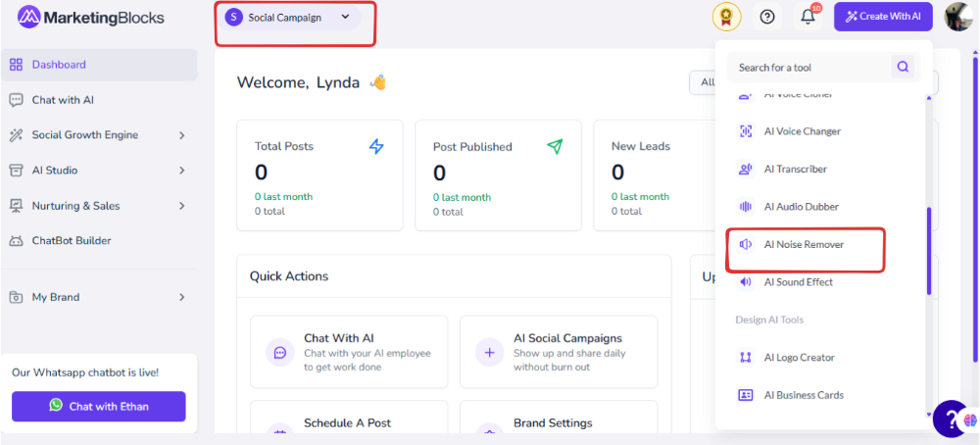The image size is (980, 445).
Task: Go to Dashboard in the sidebar
Action: (99, 65)
